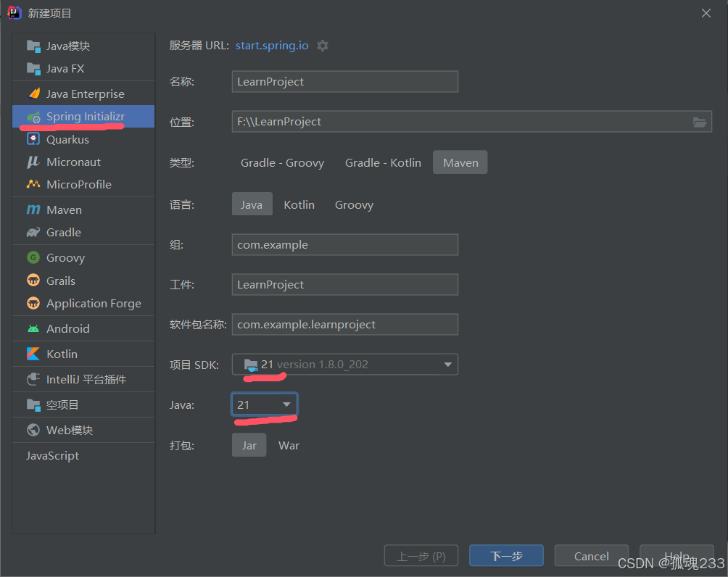Click the Maven m icon
The height and width of the screenshot is (577, 728).
click(33, 209)
